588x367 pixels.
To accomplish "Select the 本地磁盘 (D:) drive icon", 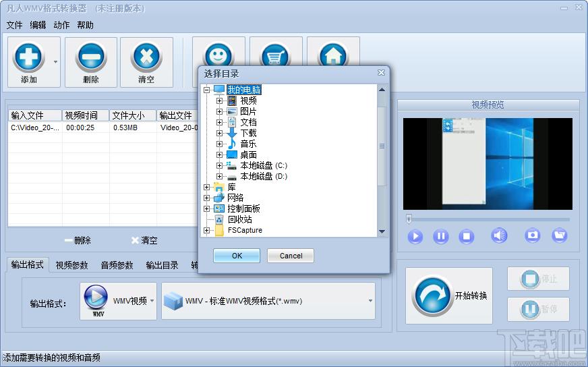I will [x=232, y=177].
